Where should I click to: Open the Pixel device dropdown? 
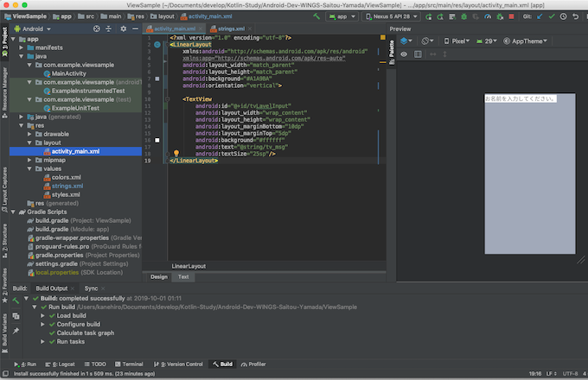tap(457, 41)
